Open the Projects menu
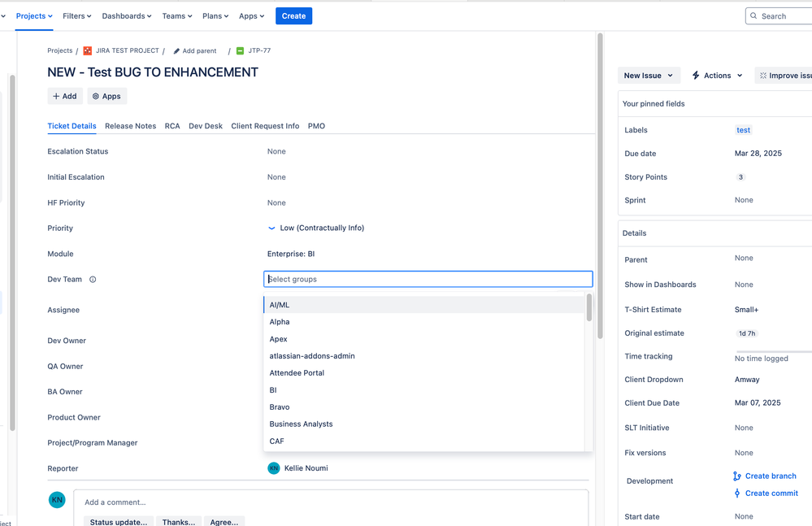This screenshot has width=812, height=526. pos(34,16)
